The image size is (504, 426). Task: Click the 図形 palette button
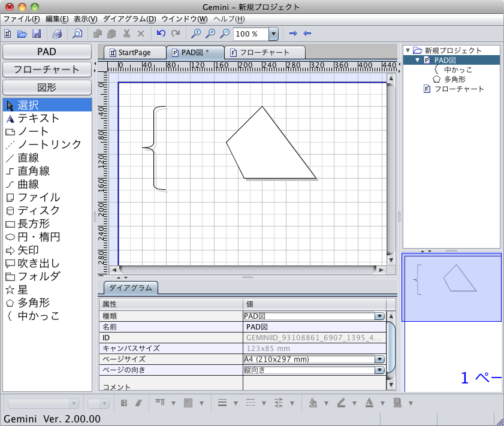click(47, 87)
